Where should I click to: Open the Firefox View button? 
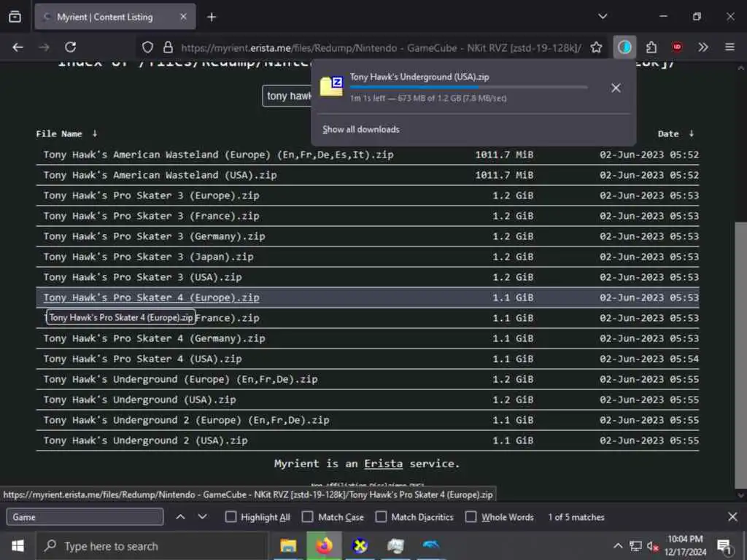15,17
